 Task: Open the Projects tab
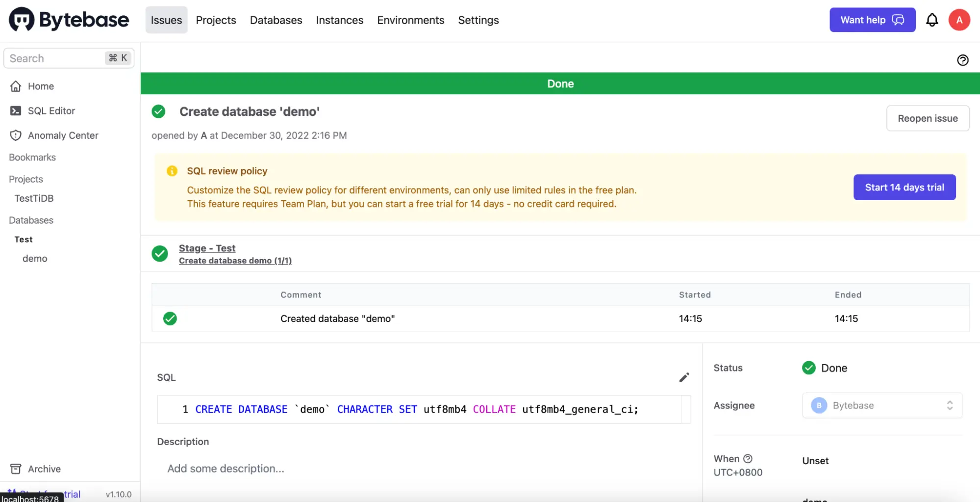click(x=216, y=20)
